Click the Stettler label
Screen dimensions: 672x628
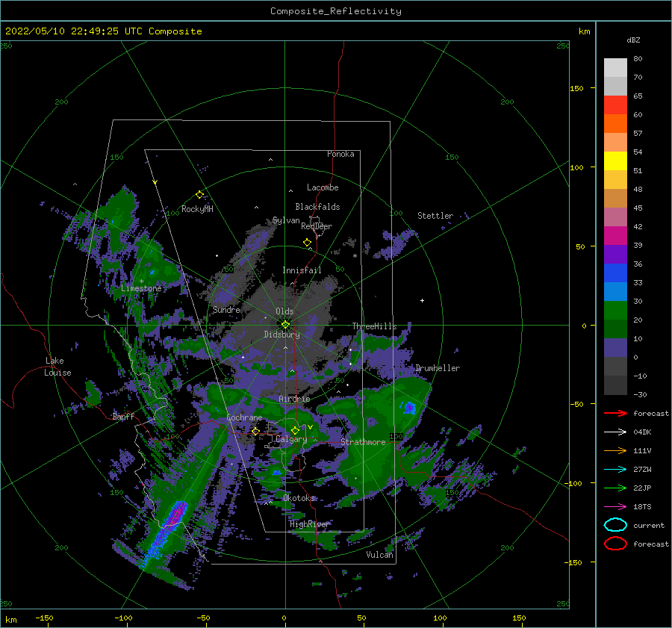tap(435, 216)
